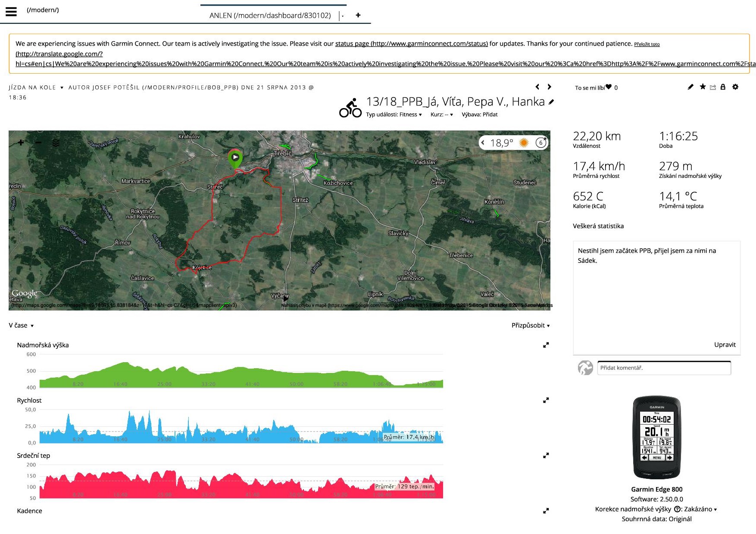
Task: Open the Typ události Fitness dropdown
Action: pos(394,115)
